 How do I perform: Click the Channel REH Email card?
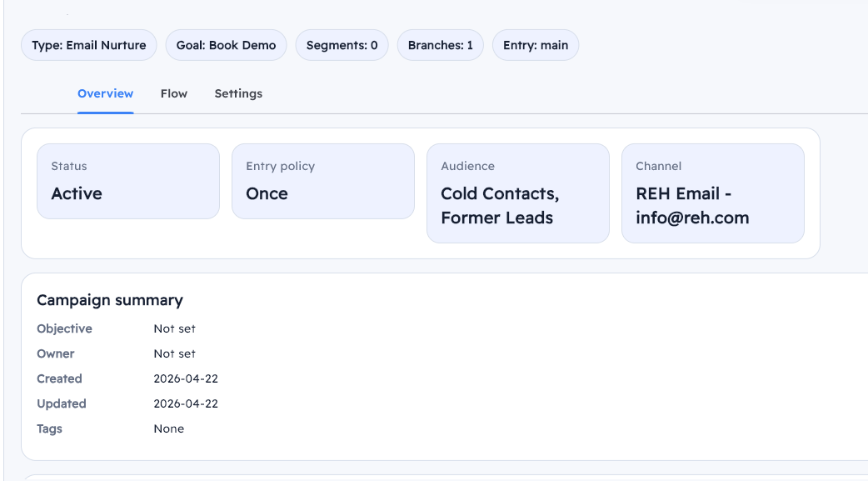coord(713,193)
